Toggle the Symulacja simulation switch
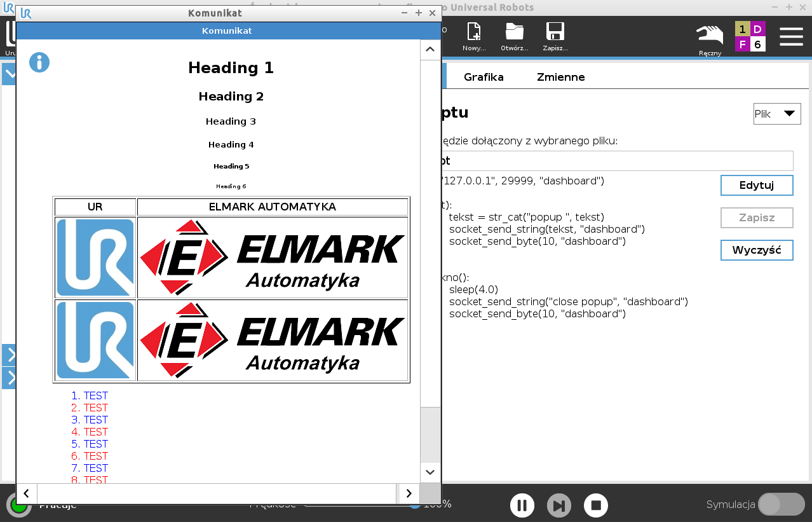This screenshot has height=522, width=812. pos(782,504)
